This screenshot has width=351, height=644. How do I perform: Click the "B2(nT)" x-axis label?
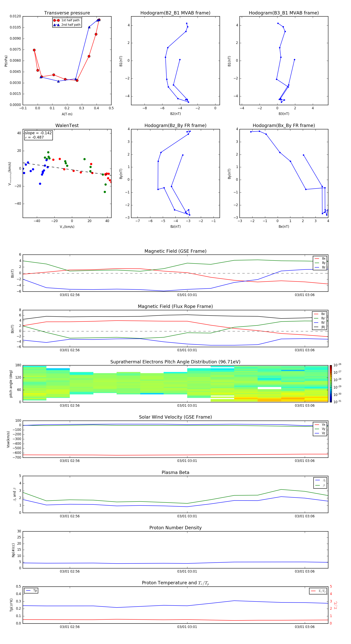click(175, 114)
